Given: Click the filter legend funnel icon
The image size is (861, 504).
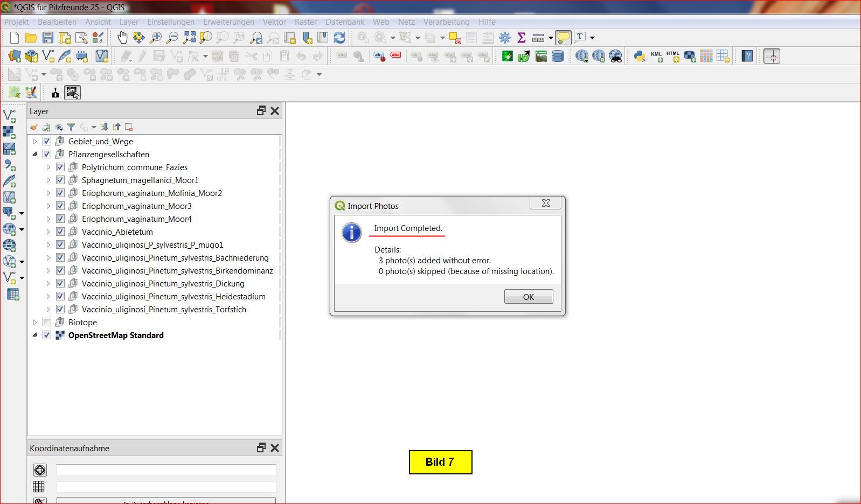Looking at the screenshot, I should pyautogui.click(x=71, y=127).
